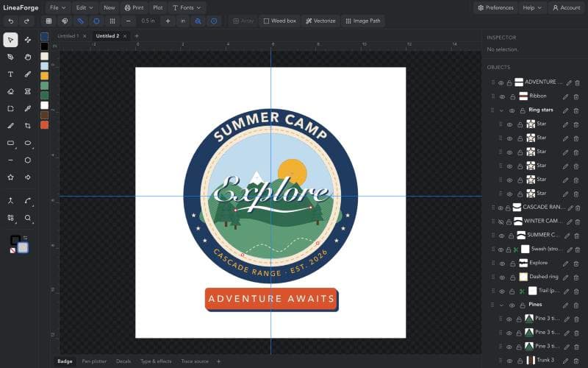Decrease grid size with minus button
This screenshot has width=588, height=368.
[128, 21]
